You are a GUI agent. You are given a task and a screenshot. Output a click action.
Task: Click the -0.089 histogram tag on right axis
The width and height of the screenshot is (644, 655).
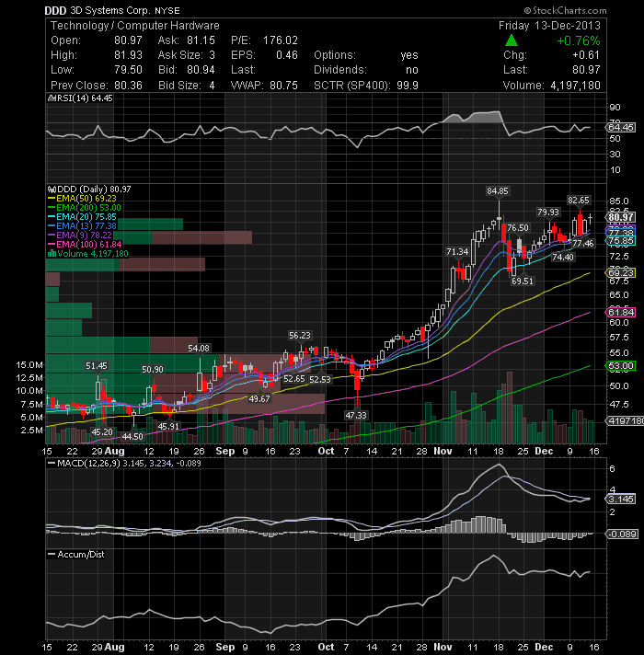click(622, 534)
